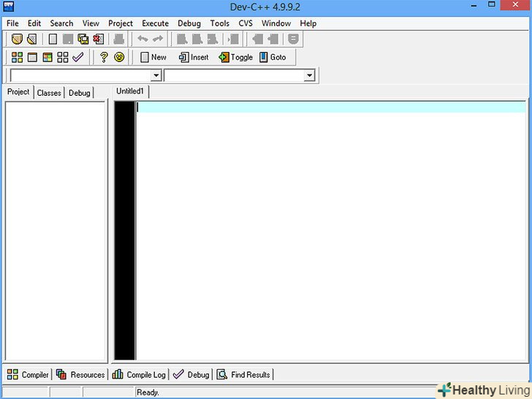Run the program using the window icon

[x=32, y=57]
